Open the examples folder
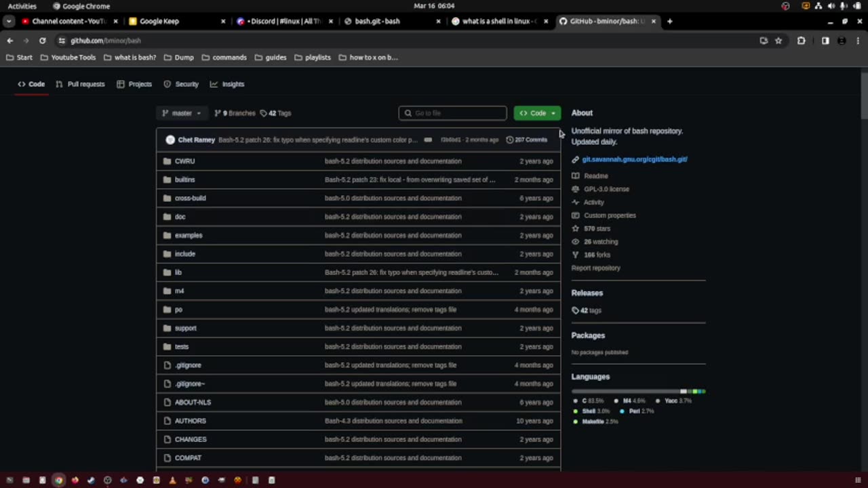This screenshot has height=488, width=868. 189,235
